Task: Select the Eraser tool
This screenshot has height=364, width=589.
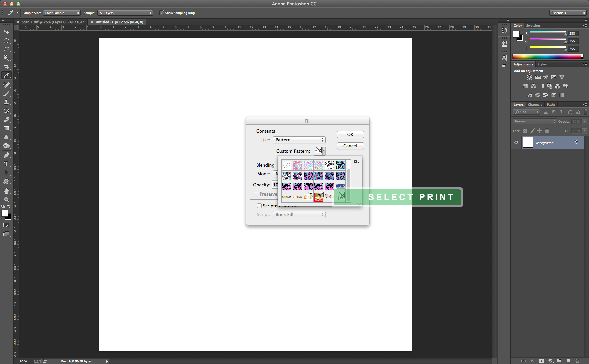Action: 6,120
